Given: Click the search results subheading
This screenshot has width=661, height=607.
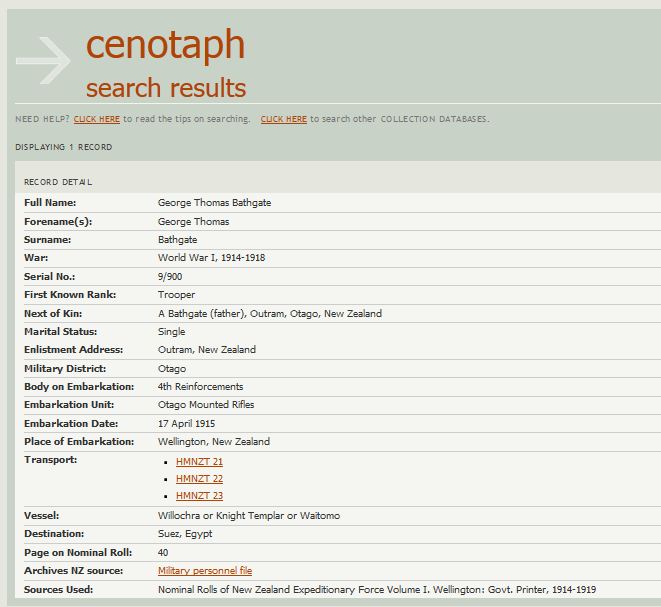Looking at the screenshot, I should (165, 88).
